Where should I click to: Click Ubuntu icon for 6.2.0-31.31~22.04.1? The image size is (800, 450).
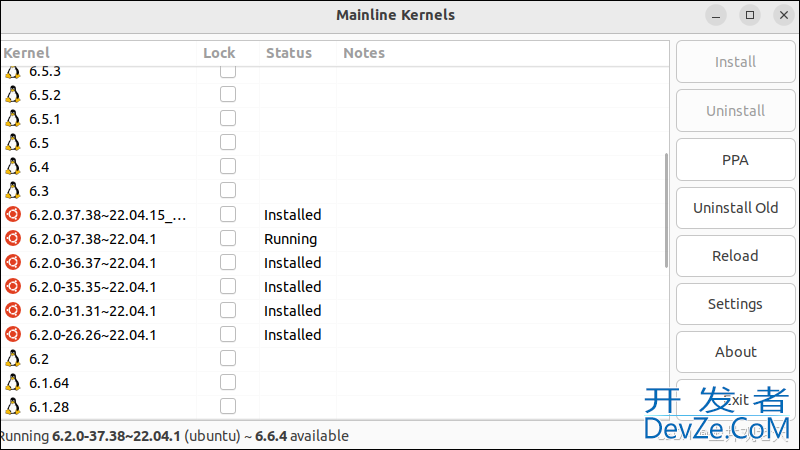(13, 310)
